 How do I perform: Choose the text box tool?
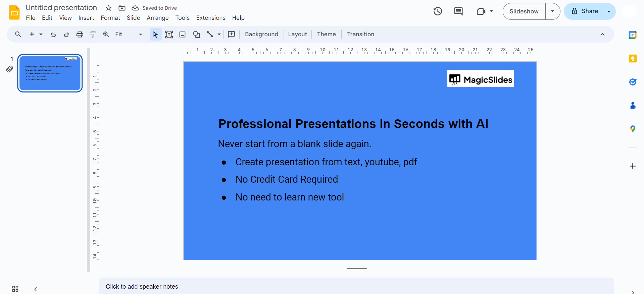pos(169,34)
